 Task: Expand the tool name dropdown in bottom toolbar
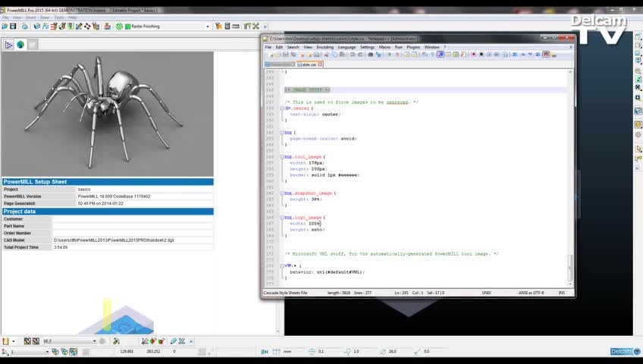coord(95,341)
